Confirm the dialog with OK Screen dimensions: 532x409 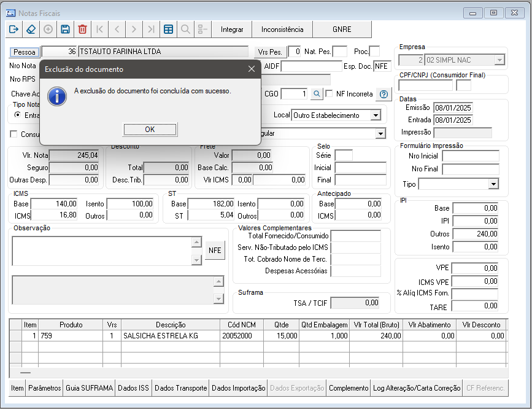150,130
